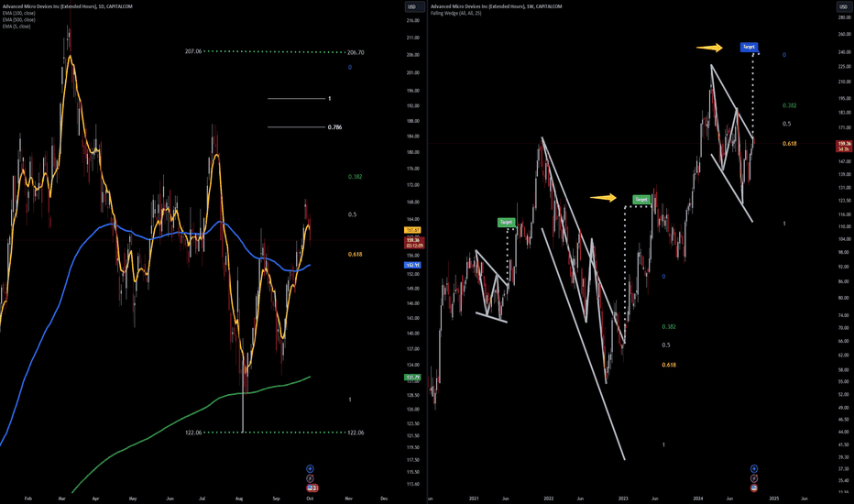854x504 pixels.
Task: Click the 2024 label on weekly time axis
Action: coord(698,499)
